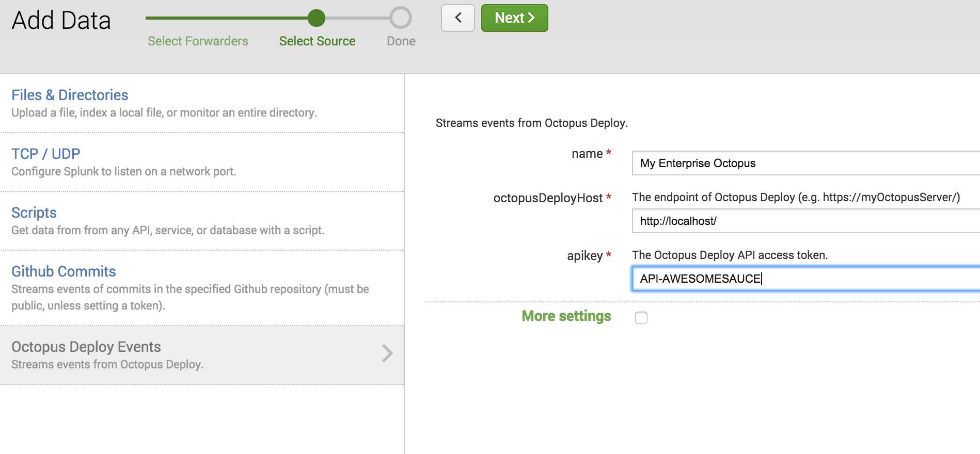Expand the More settings label
The height and width of the screenshot is (454, 980).
point(566,316)
